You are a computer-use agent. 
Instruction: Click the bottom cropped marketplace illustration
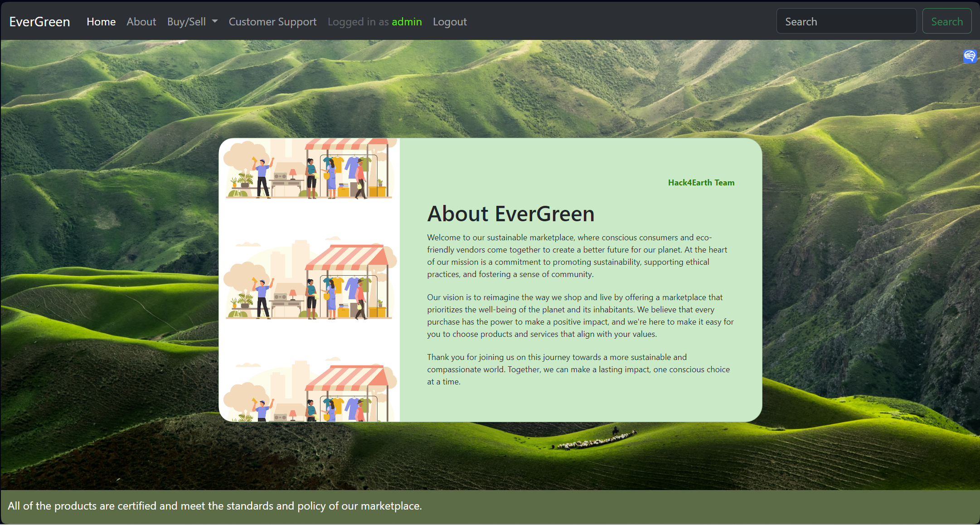tap(309, 392)
